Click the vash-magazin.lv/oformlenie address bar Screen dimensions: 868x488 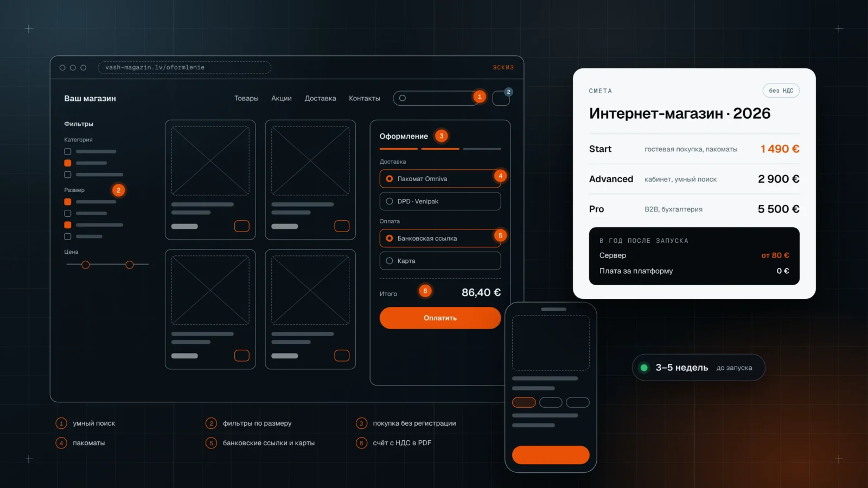pos(184,68)
